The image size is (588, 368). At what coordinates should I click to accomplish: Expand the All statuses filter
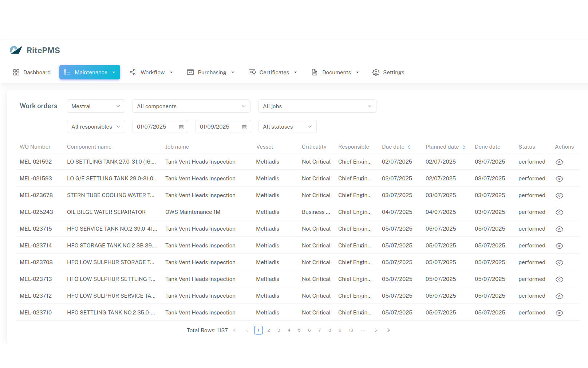[x=287, y=127]
